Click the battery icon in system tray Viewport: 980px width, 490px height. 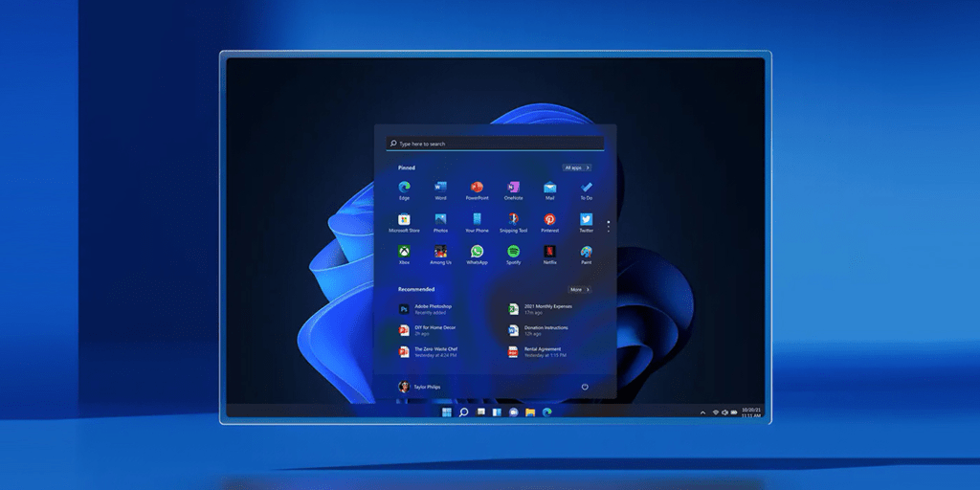click(734, 412)
